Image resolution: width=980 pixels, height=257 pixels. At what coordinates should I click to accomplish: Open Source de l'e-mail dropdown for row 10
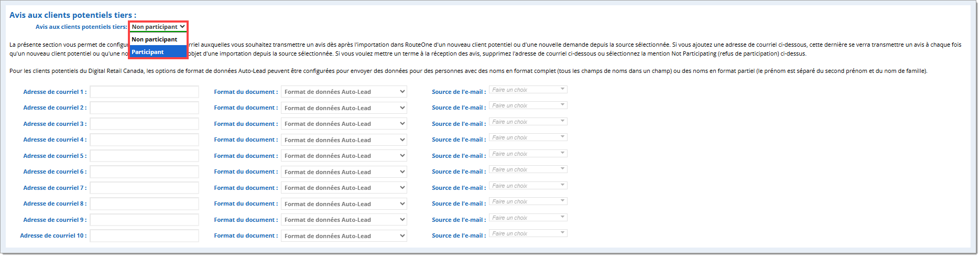[x=528, y=233]
